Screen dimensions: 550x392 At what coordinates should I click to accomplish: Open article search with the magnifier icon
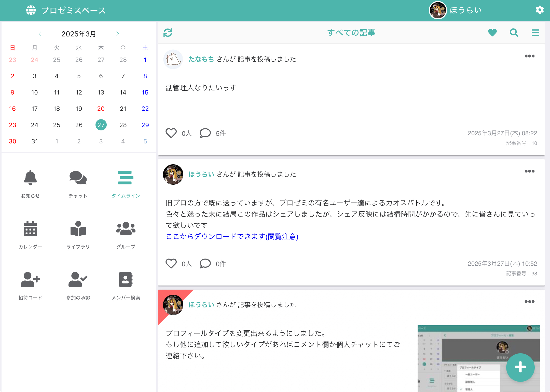pos(514,33)
